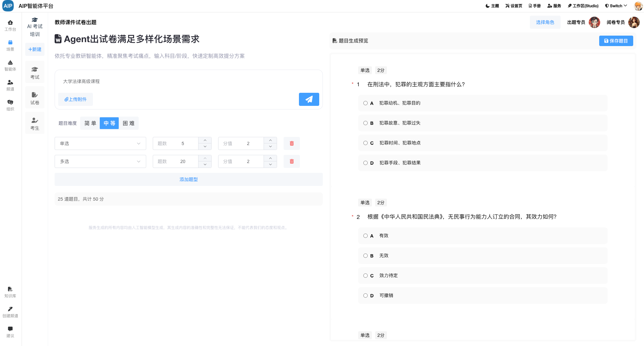Viewport: 644px width, 346px height.
Task: Select option B 犯罪故意、犯罪过失
Action: (x=365, y=123)
